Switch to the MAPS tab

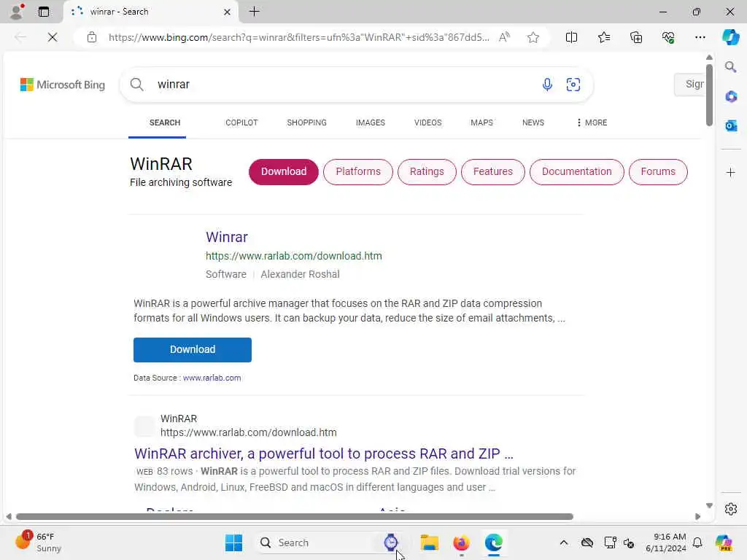coord(481,122)
